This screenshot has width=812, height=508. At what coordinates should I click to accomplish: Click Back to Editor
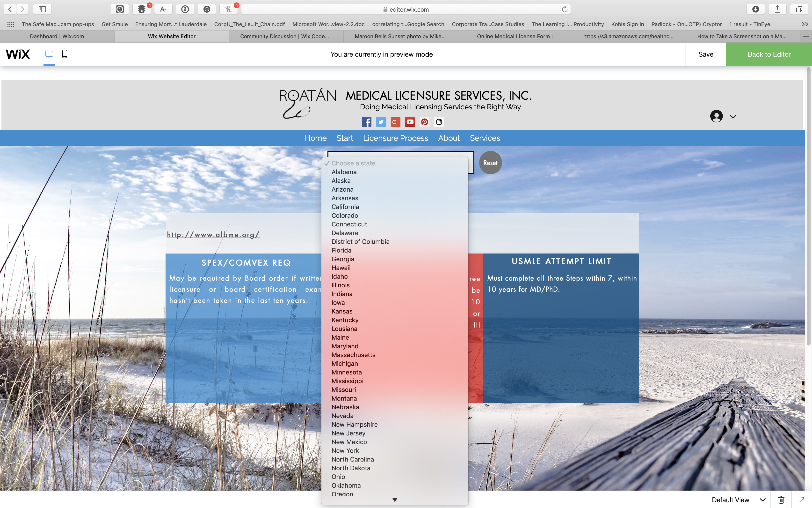(769, 54)
